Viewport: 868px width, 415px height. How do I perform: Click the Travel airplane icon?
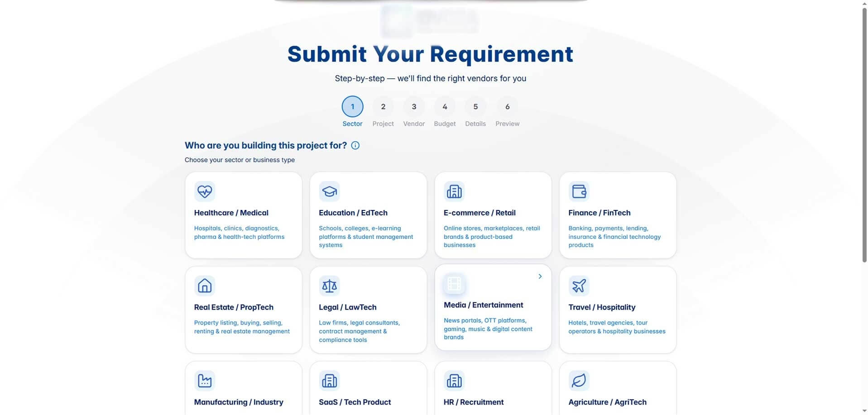(x=579, y=286)
